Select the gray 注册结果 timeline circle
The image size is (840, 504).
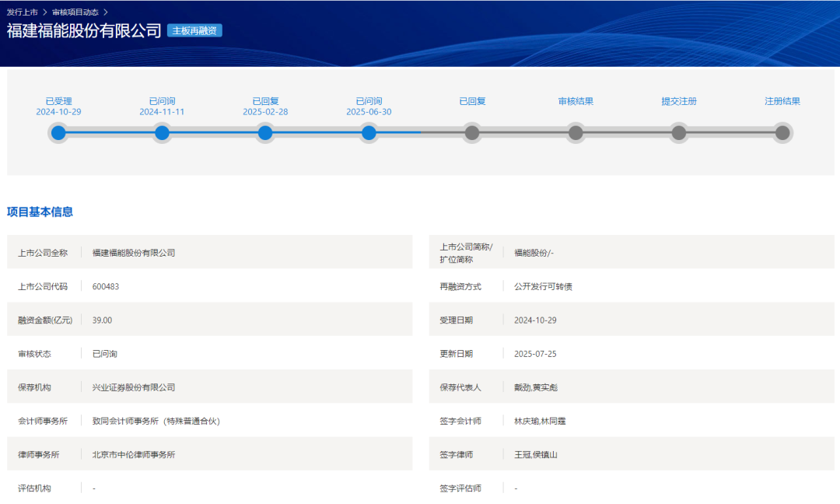click(782, 133)
